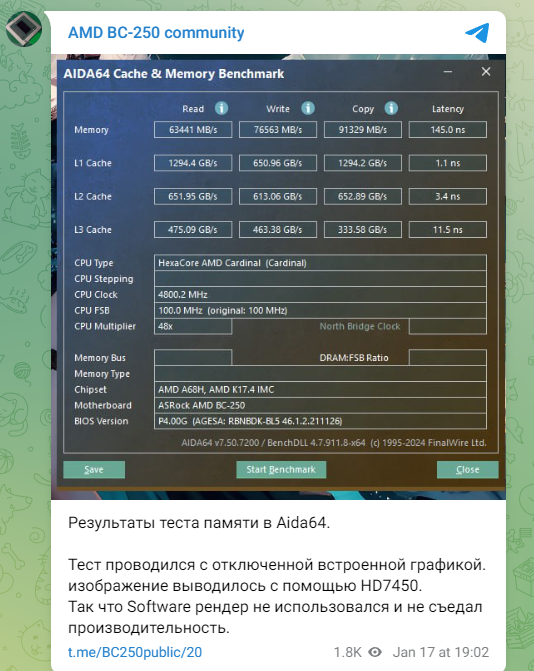Select L2 Cache Copy 652.89 GB/s
534x671 pixels.
(363, 196)
